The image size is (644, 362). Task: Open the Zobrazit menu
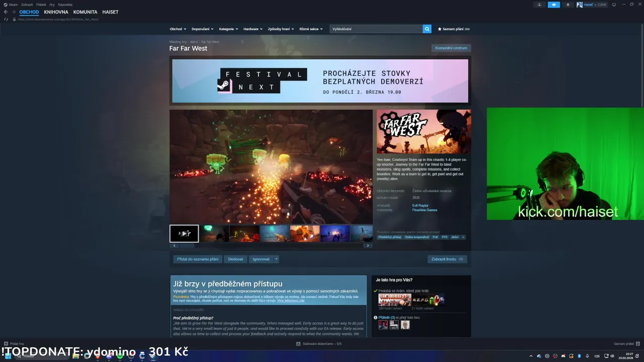tap(27, 5)
